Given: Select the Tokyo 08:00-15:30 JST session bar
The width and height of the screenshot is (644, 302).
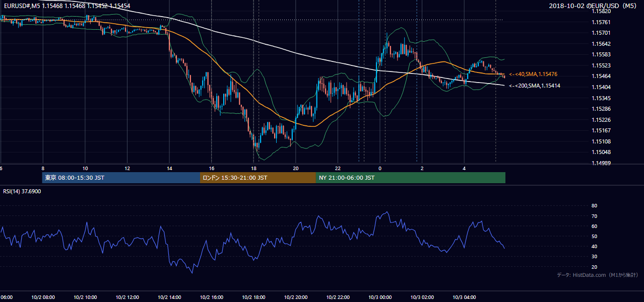Looking at the screenshot, I should 121,178.
